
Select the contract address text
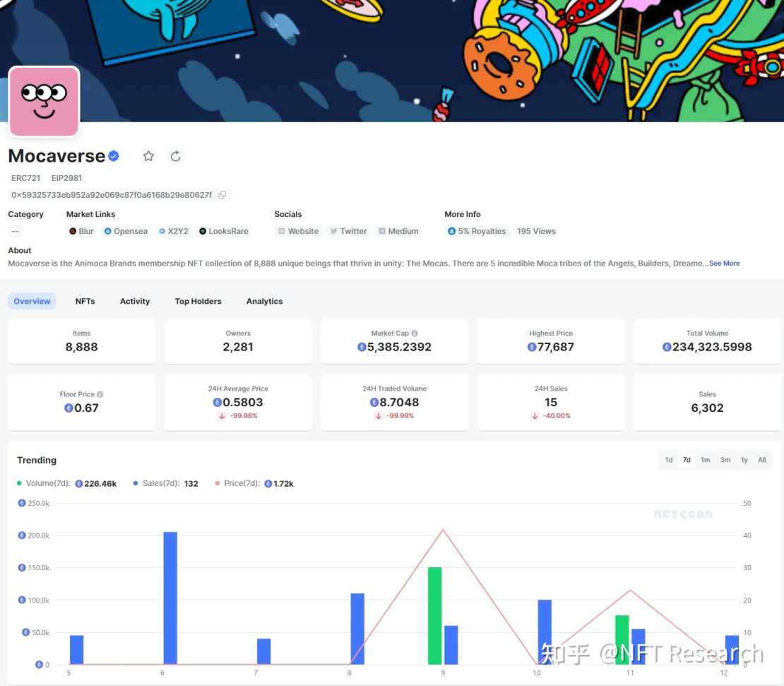(112, 195)
